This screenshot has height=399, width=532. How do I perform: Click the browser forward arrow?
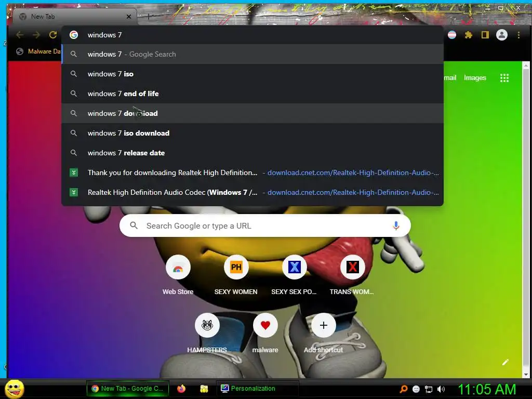pyautogui.click(x=36, y=35)
